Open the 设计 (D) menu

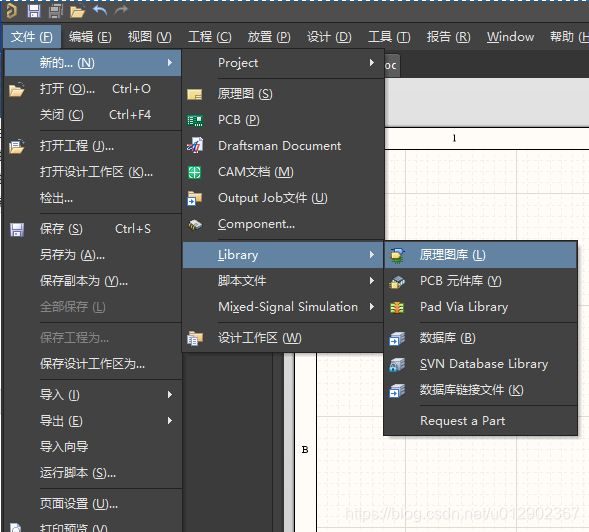(x=329, y=37)
